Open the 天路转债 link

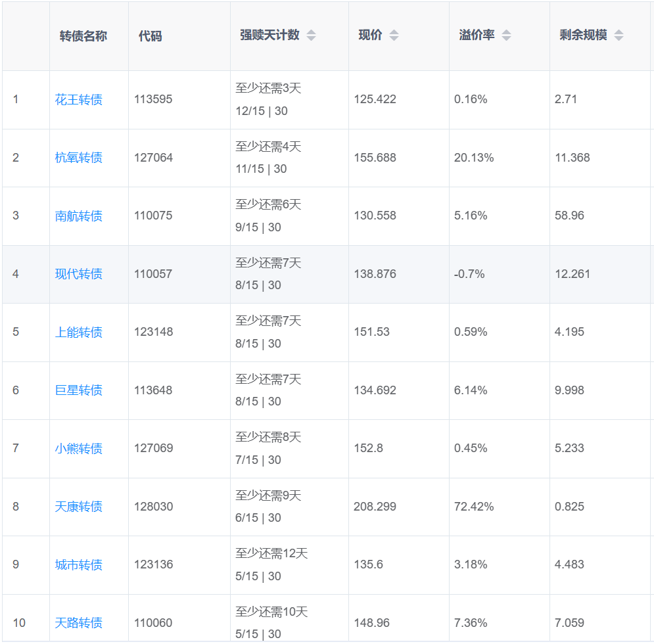[79, 623]
